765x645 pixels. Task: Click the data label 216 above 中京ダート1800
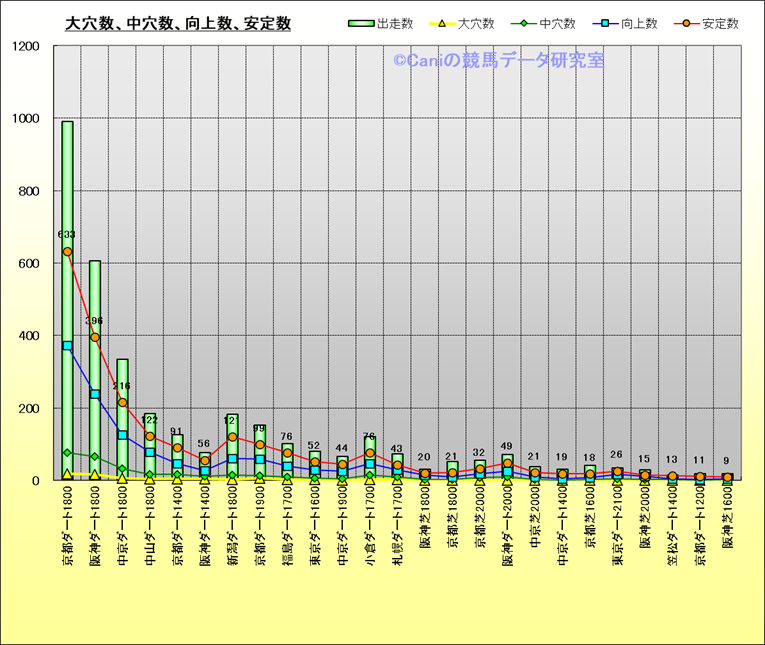[x=122, y=386]
